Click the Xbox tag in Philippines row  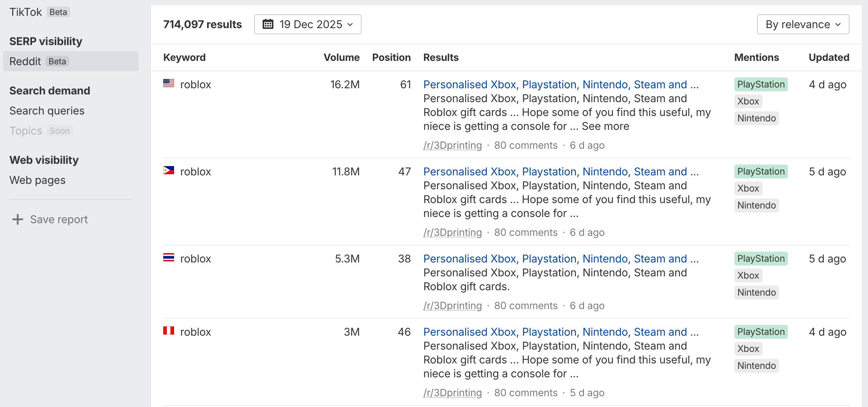(748, 188)
